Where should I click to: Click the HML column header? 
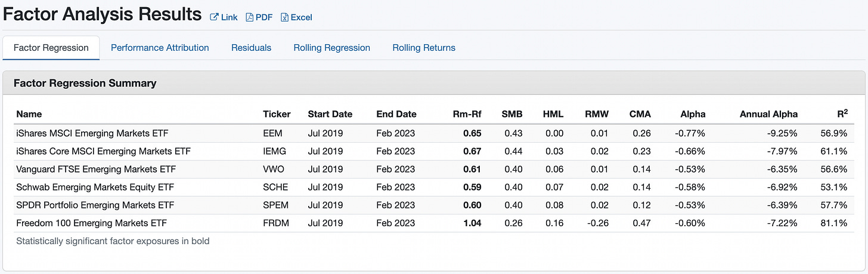point(553,114)
